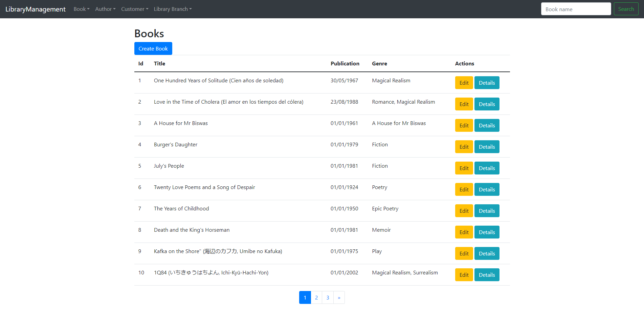
Task: Select the current page 1 button
Action: [305, 297]
